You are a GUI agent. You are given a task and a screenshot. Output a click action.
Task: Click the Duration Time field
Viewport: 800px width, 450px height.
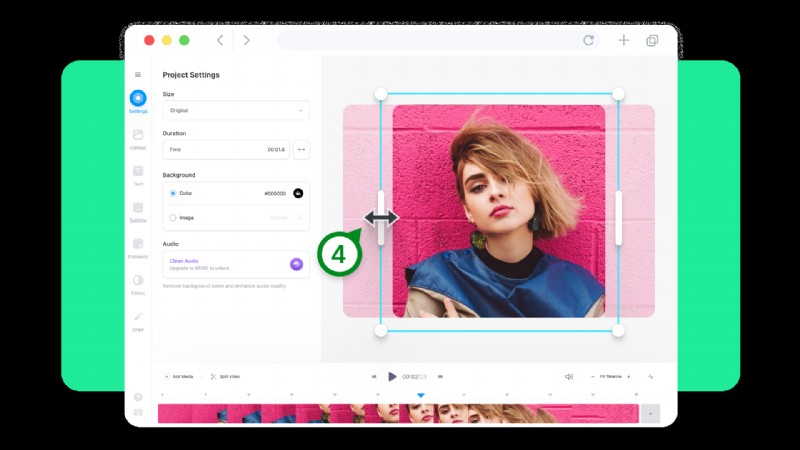226,149
